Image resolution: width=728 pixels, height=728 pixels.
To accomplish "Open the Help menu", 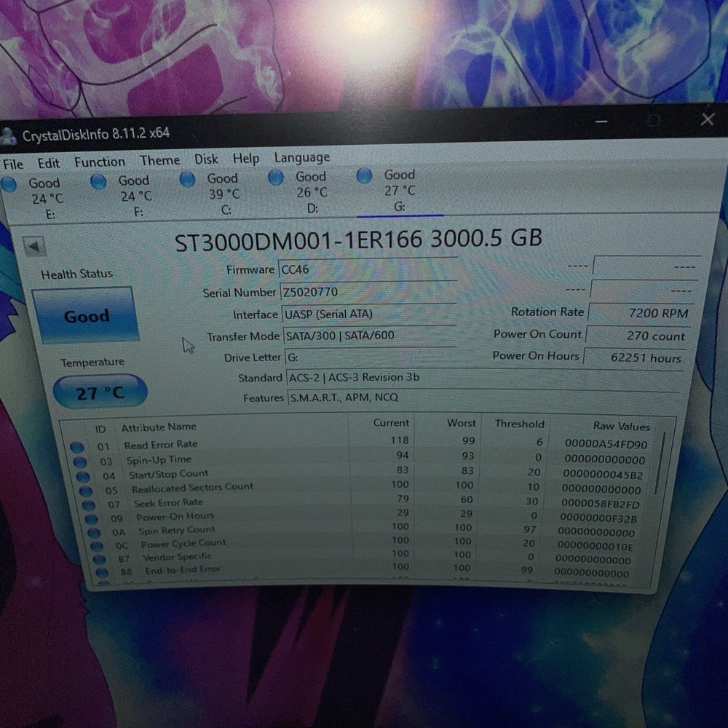I will tap(245, 158).
